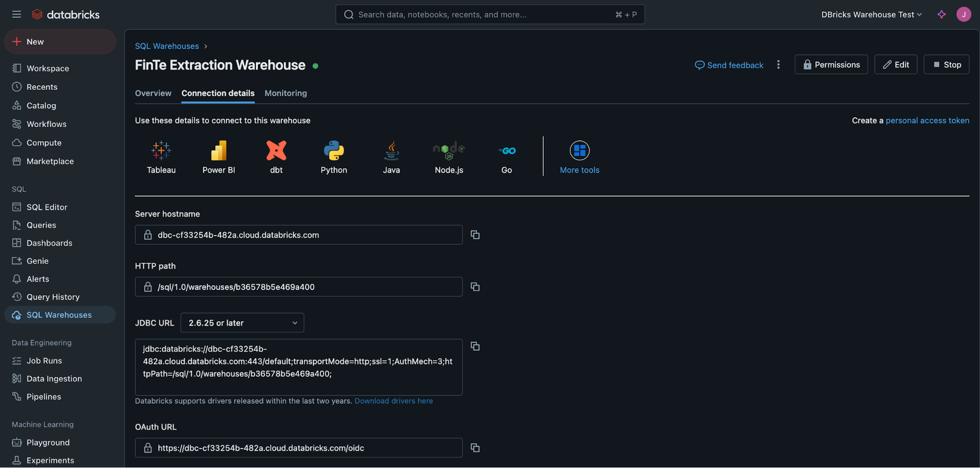
Task: Click the Server hostname field
Action: tap(299, 235)
